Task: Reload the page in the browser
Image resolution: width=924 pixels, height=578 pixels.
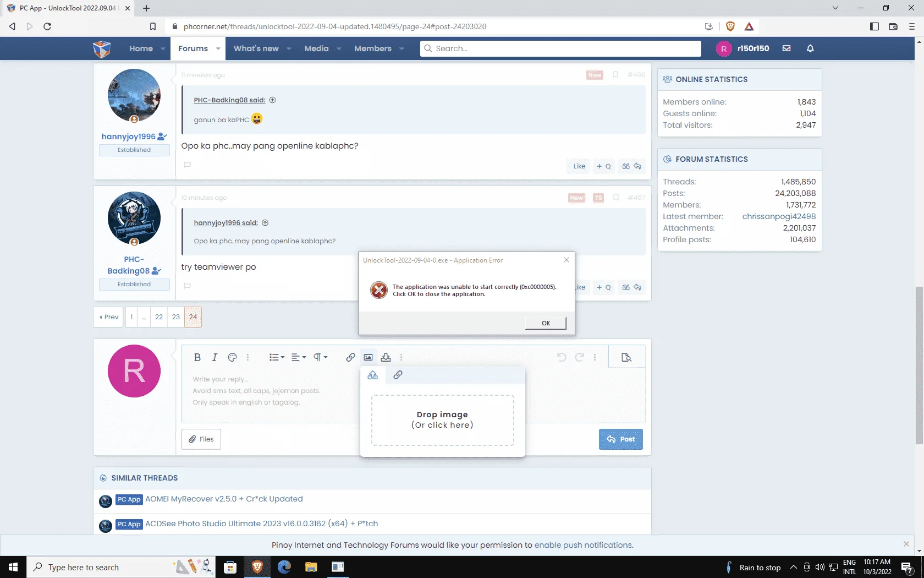Action: 47,26
